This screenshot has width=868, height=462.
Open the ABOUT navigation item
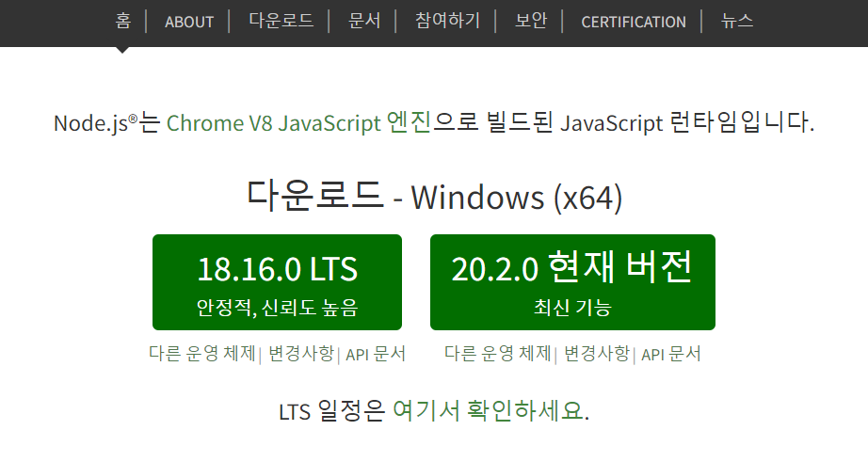[x=189, y=22]
